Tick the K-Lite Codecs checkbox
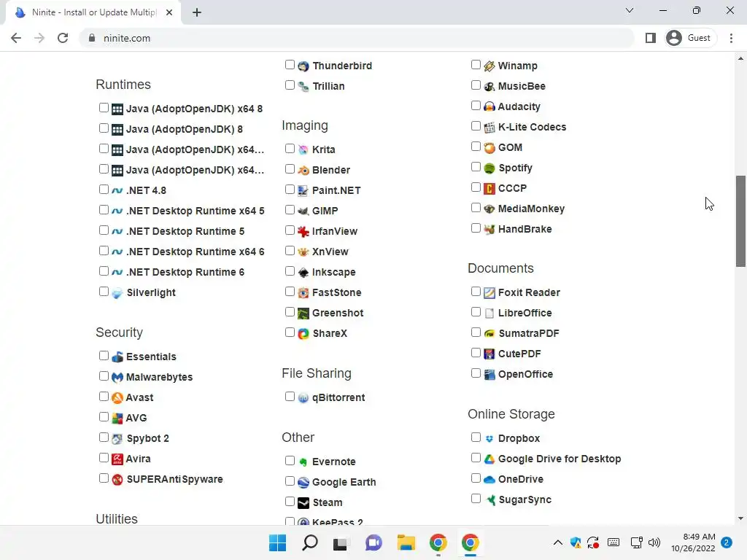This screenshot has width=747, height=560. pos(476,126)
